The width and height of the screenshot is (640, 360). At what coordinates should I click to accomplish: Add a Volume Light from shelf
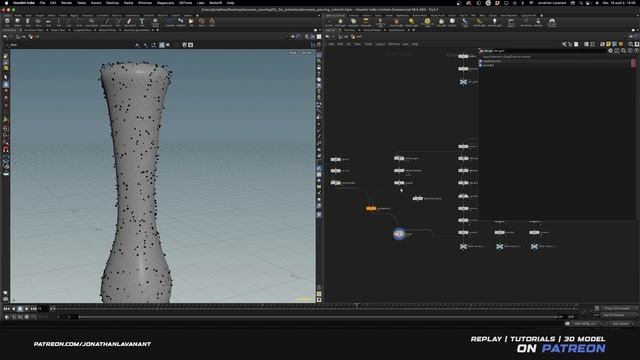pos(396,22)
